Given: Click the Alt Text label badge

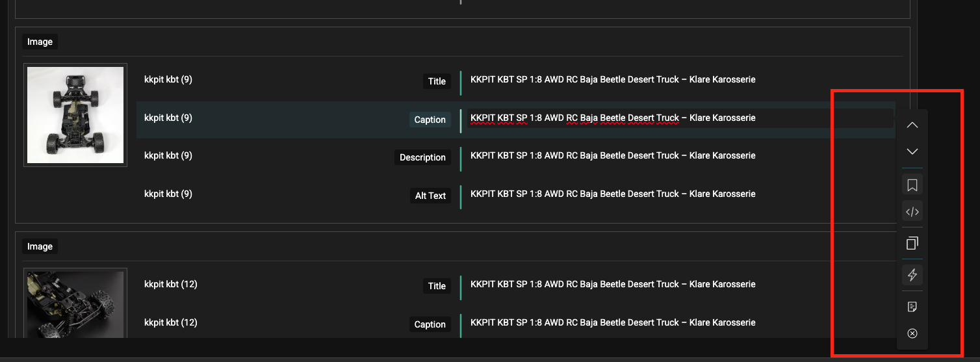Looking at the screenshot, I should 430,196.
